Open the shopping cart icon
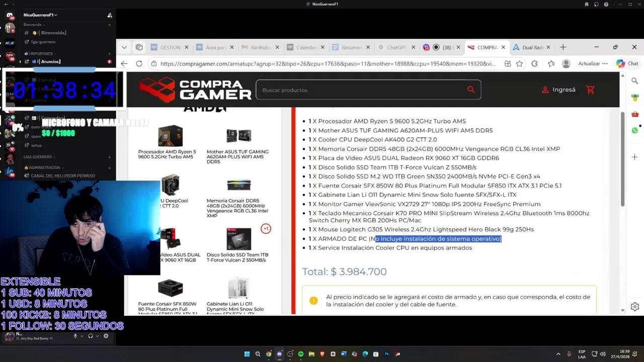This screenshot has width=644, height=362. [x=590, y=89]
